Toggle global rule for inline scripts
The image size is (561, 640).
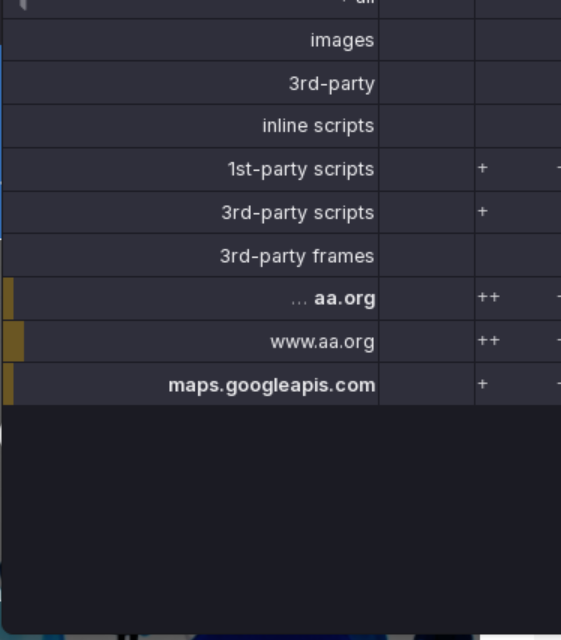click(x=427, y=126)
